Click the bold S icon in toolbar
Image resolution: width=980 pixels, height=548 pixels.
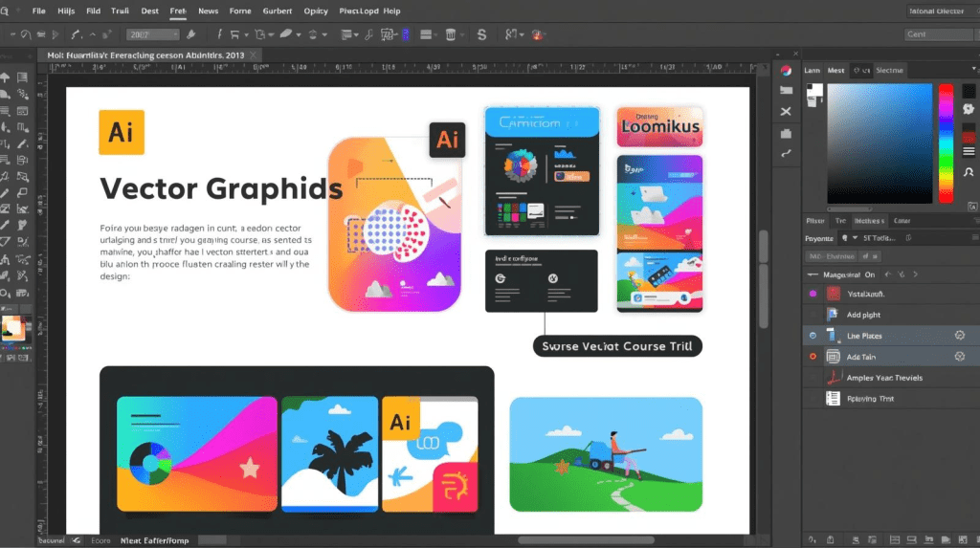pos(482,35)
